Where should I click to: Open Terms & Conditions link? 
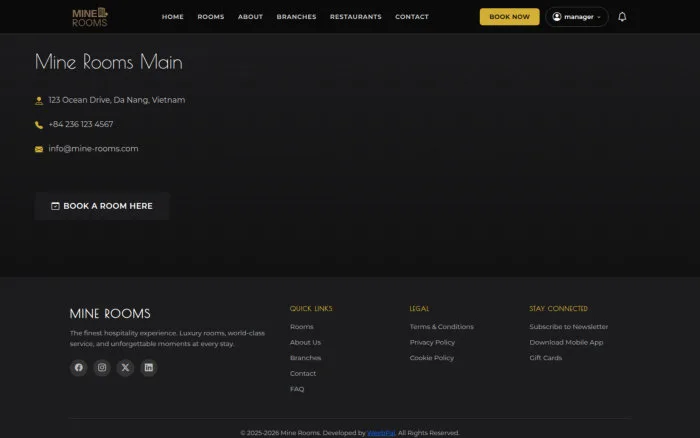coord(442,327)
